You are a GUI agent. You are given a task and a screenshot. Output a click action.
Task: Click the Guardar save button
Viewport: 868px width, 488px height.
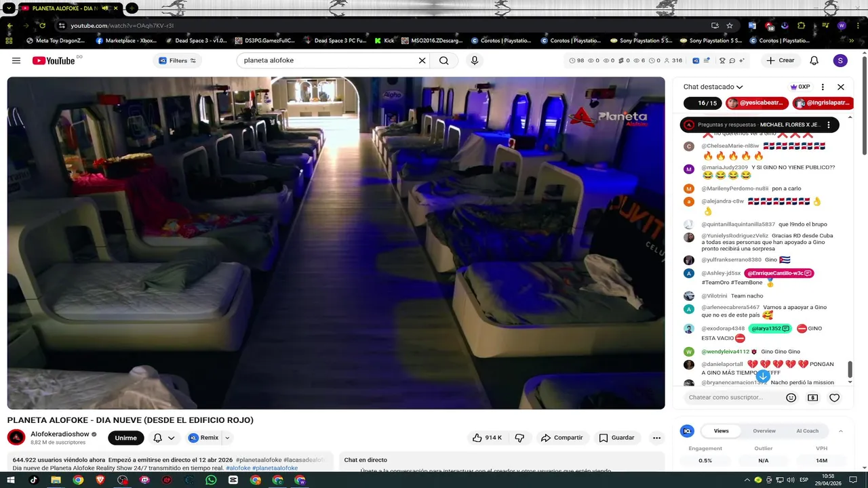tap(616, 438)
